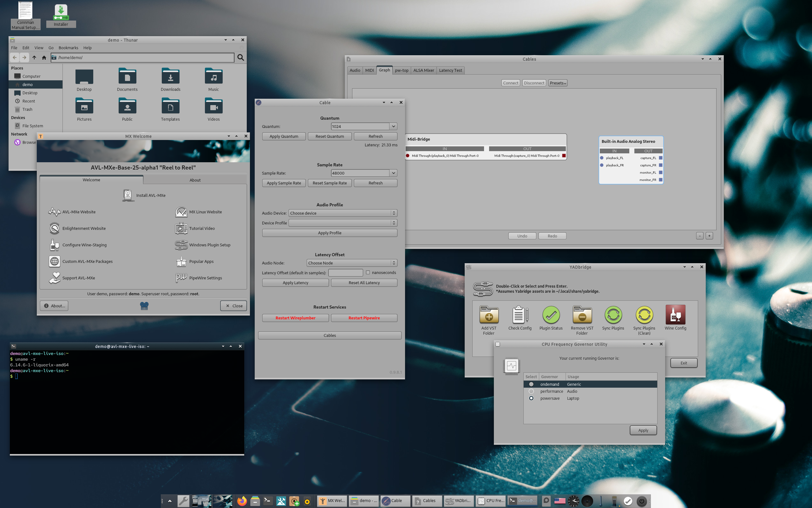Expand the Sample Rate dropdown

[x=393, y=173]
